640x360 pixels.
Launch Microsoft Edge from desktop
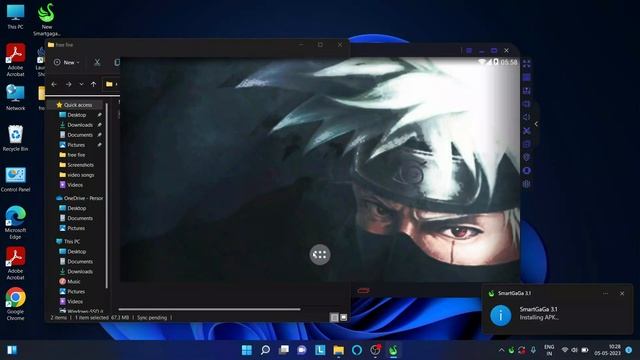tap(16, 222)
